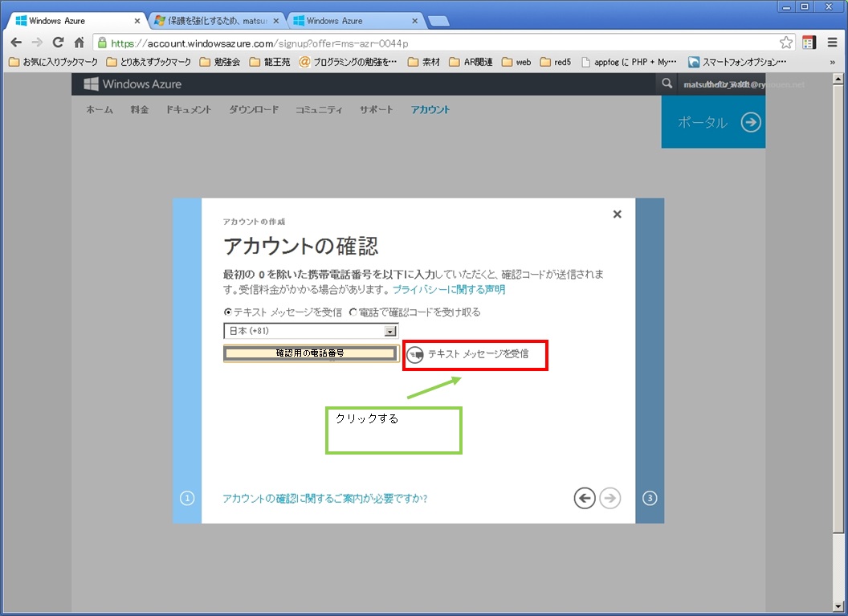848x616 pixels.
Task: Click the scrollbar down arrow
Action: click(838, 606)
